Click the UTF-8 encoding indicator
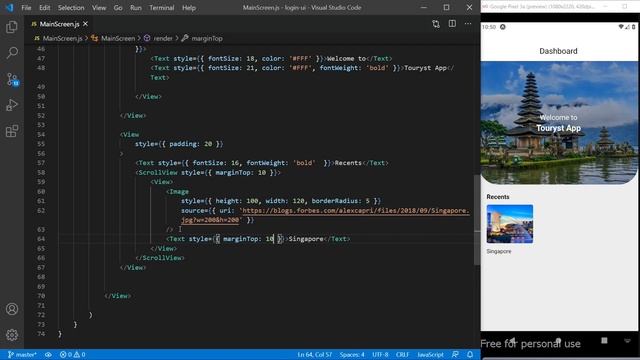This screenshot has height=360, width=640. tap(380, 355)
